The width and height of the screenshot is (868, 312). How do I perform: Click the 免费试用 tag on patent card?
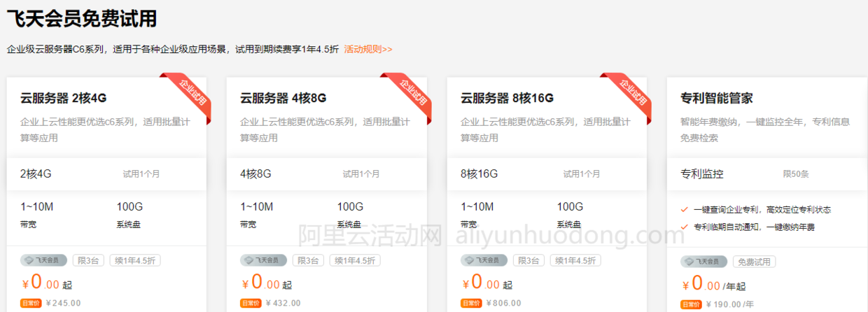(x=755, y=262)
